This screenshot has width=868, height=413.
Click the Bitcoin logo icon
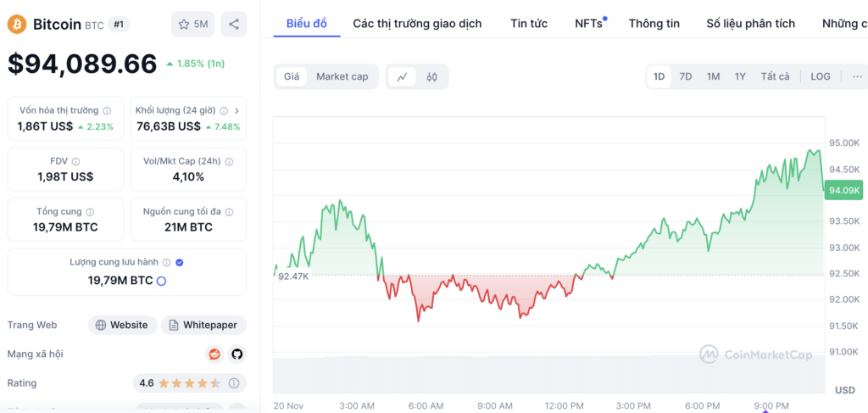click(17, 25)
